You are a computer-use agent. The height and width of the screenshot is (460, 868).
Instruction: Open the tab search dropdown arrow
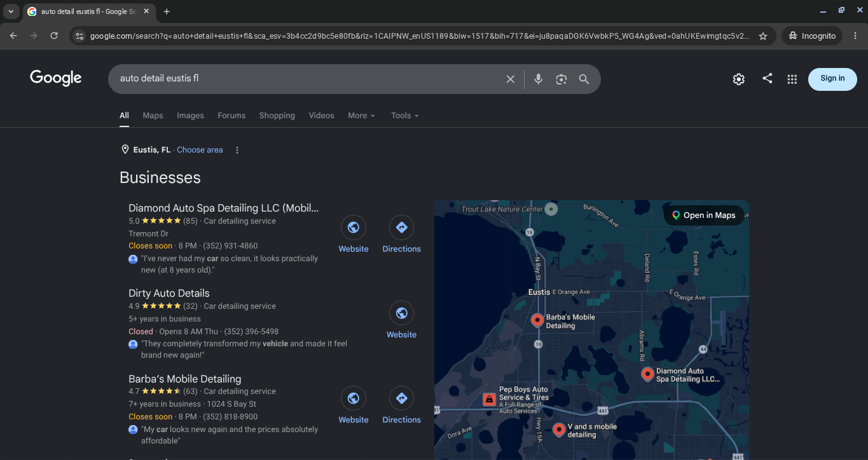pos(11,11)
